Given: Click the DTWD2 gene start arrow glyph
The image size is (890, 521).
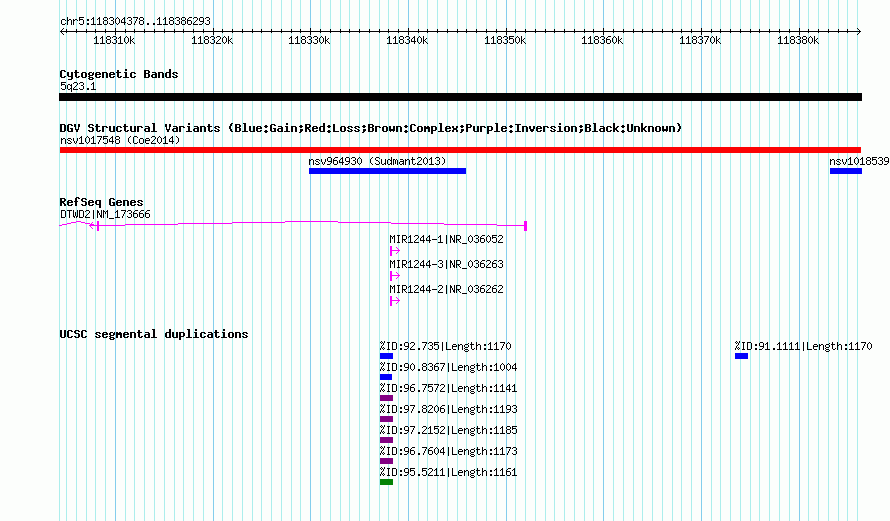Looking at the screenshot, I should (x=94, y=226).
